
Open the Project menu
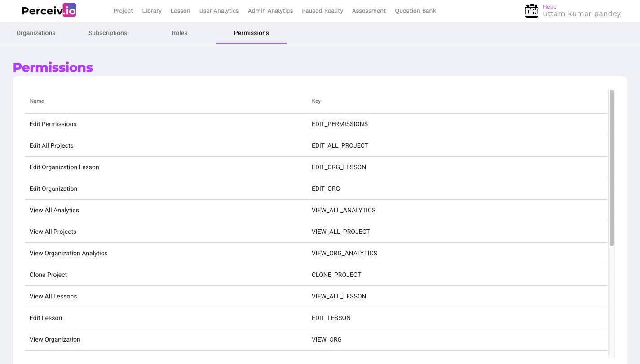123,11
